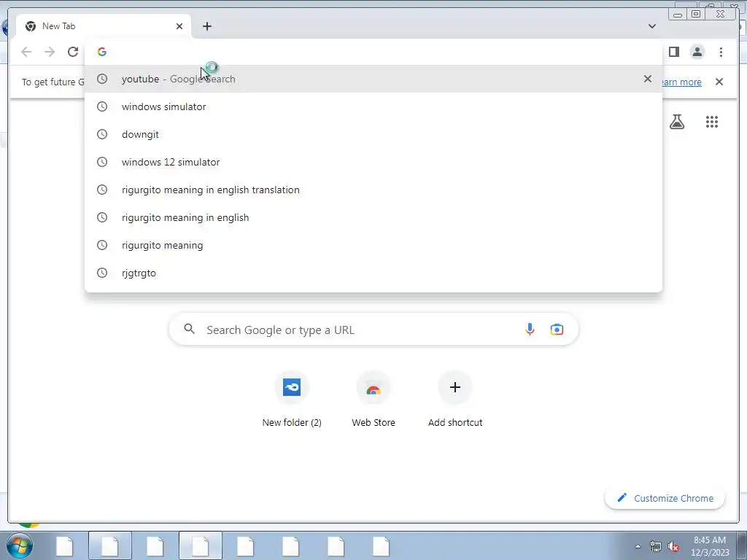Open the New folder (2) shortcut
The image size is (747, 560).
click(292, 399)
